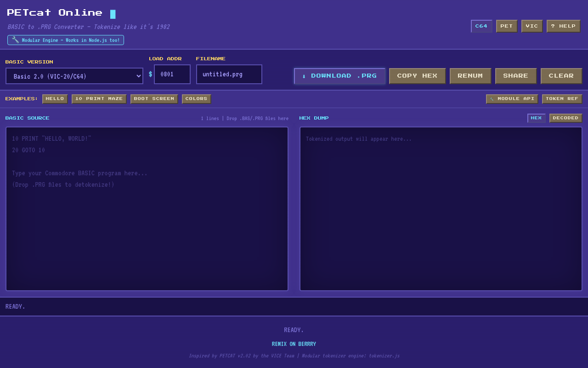The width and height of the screenshot is (588, 368).
Task: Select the HEX output tab
Action: (537, 118)
